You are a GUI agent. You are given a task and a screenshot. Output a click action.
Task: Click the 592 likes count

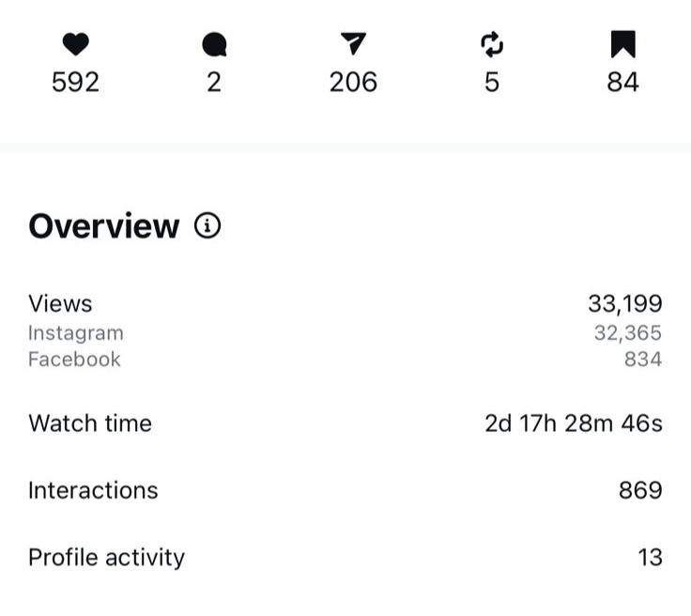coord(75,83)
